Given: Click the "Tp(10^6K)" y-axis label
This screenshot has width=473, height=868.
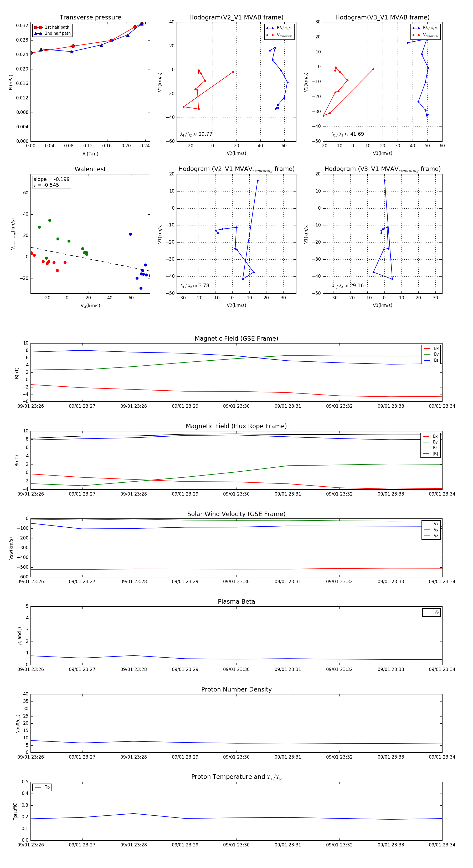Looking at the screenshot, I should pos(15,811).
